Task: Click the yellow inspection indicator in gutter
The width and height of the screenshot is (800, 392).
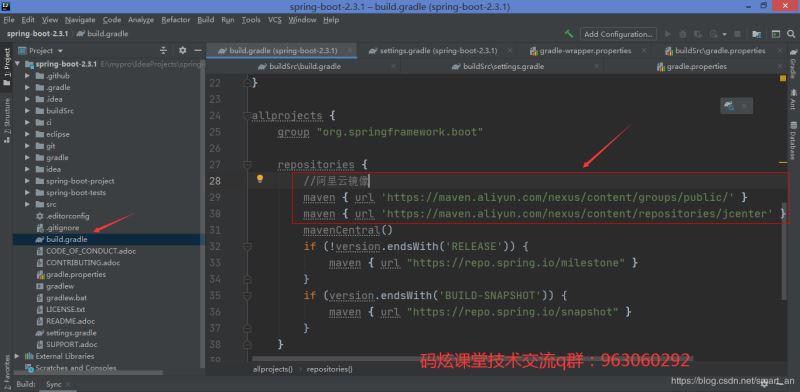Action: point(783,79)
